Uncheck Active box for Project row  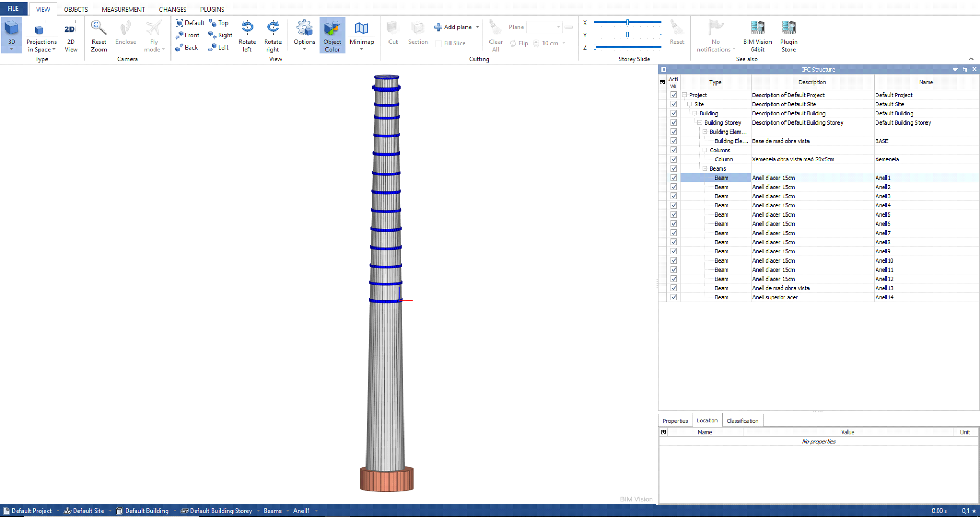[673, 95]
